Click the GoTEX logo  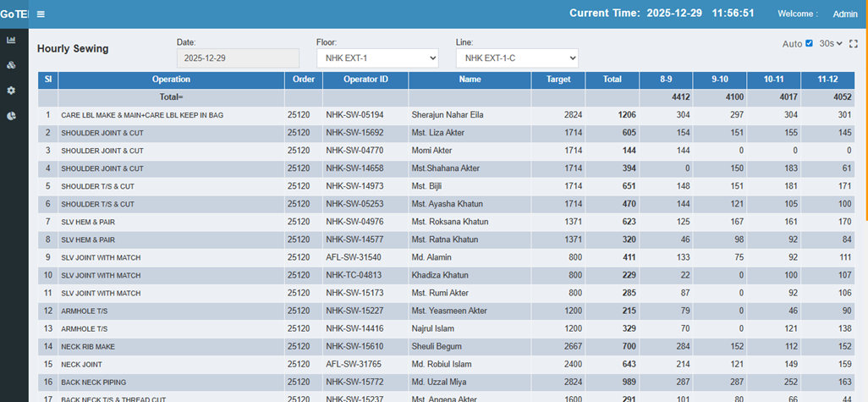[14, 14]
